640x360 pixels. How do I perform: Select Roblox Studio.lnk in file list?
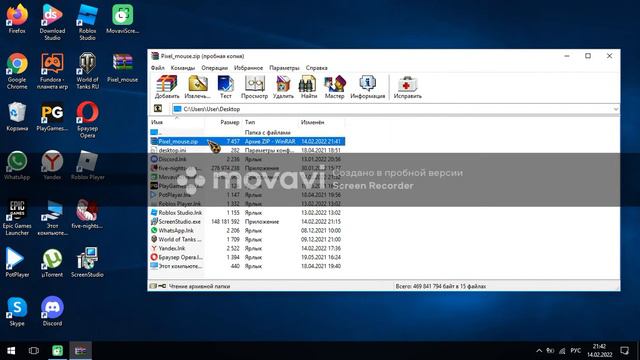coord(247,213)
